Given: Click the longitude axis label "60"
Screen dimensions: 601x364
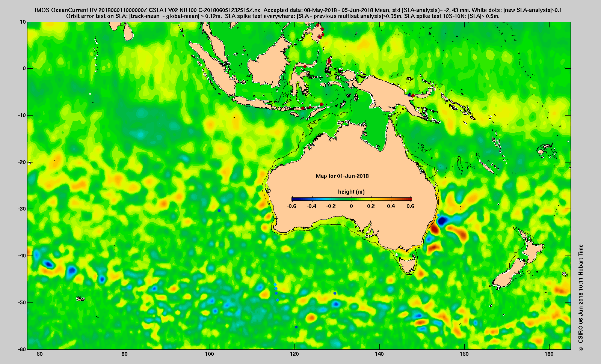Looking at the screenshot, I should coord(40,354).
